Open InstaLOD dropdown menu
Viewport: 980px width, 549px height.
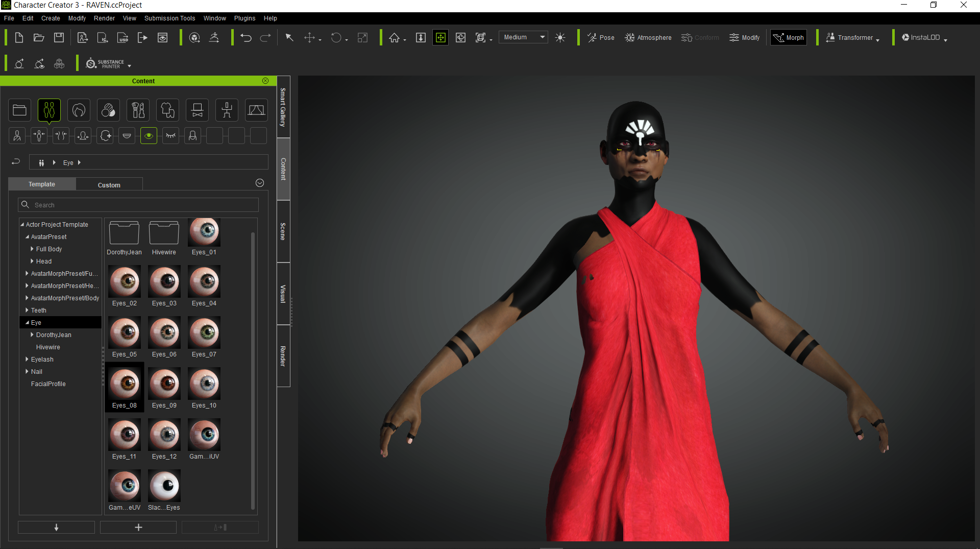(x=924, y=38)
